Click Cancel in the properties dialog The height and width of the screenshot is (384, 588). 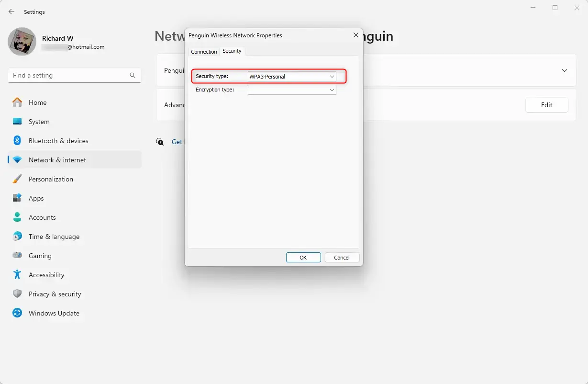[x=342, y=258]
